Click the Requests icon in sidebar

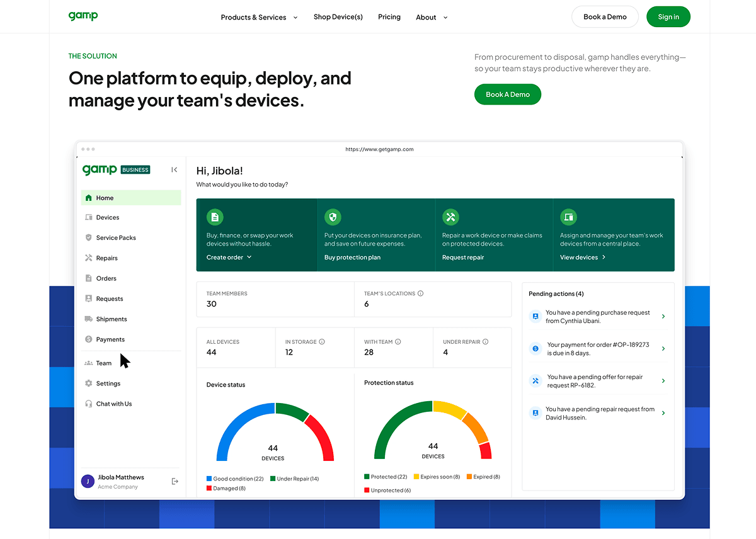click(89, 298)
